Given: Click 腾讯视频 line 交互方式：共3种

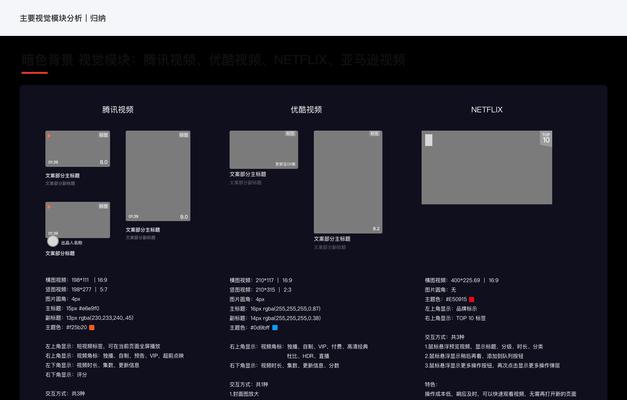Looking at the screenshot, I should click(65, 394).
